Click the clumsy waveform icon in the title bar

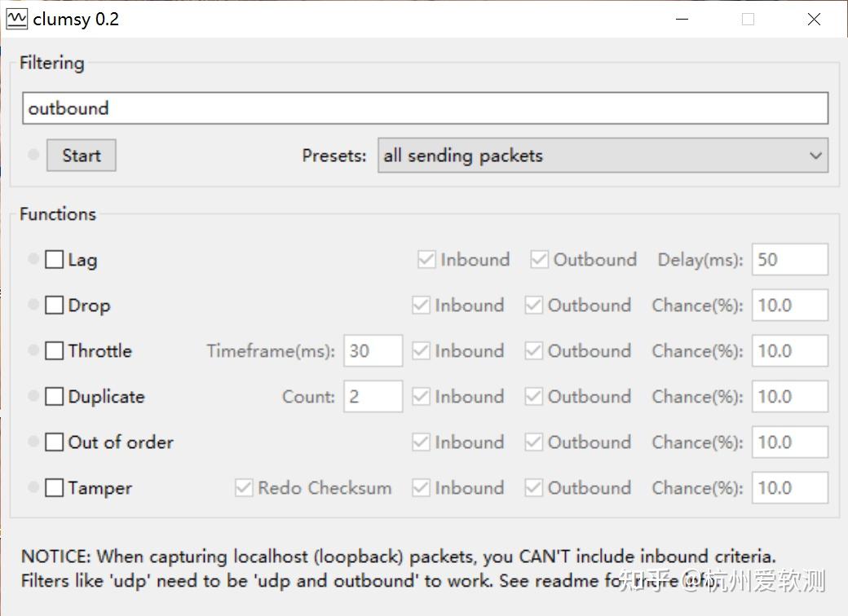(15, 18)
